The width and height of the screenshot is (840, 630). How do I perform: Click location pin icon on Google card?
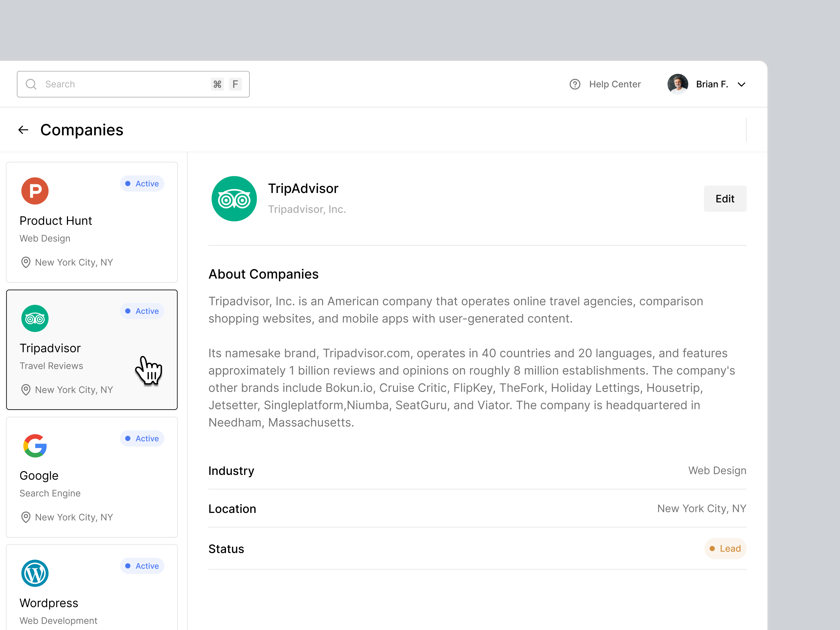[x=25, y=517]
